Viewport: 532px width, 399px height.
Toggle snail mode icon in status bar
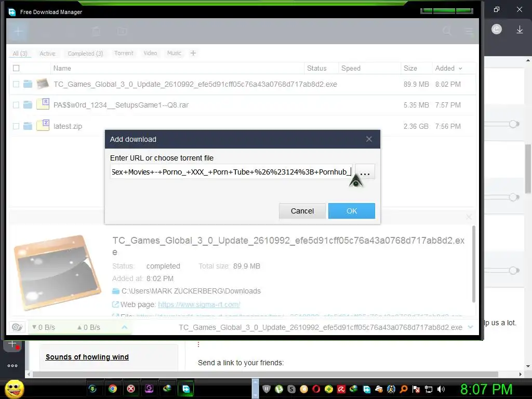17,327
